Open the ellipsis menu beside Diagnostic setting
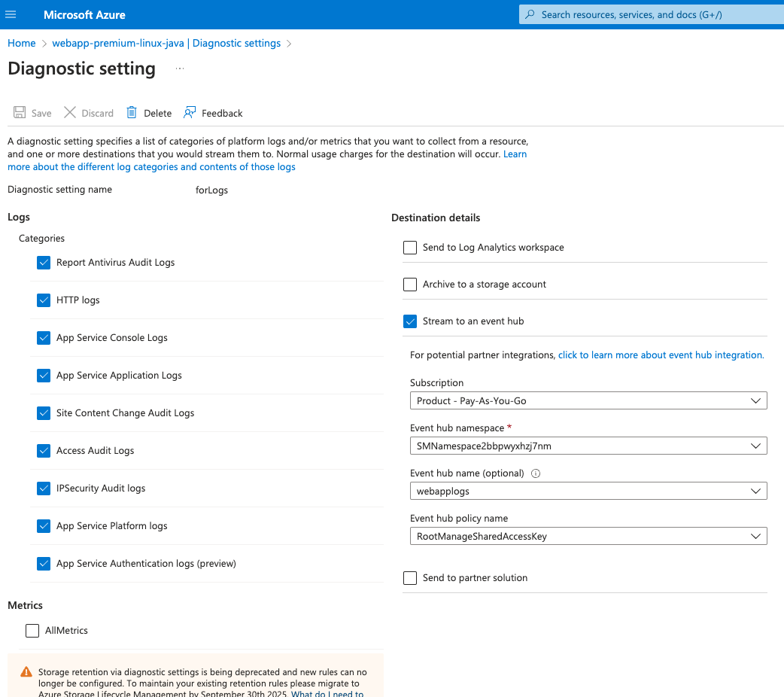784x697 pixels. tap(180, 68)
